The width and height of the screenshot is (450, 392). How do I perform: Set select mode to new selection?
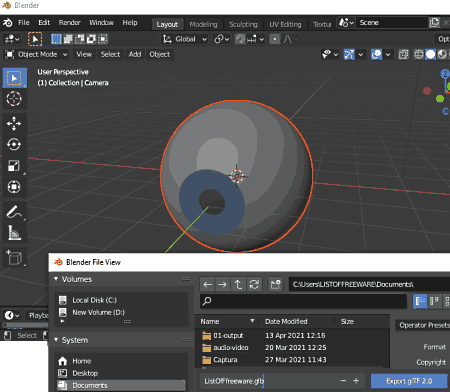coord(56,39)
